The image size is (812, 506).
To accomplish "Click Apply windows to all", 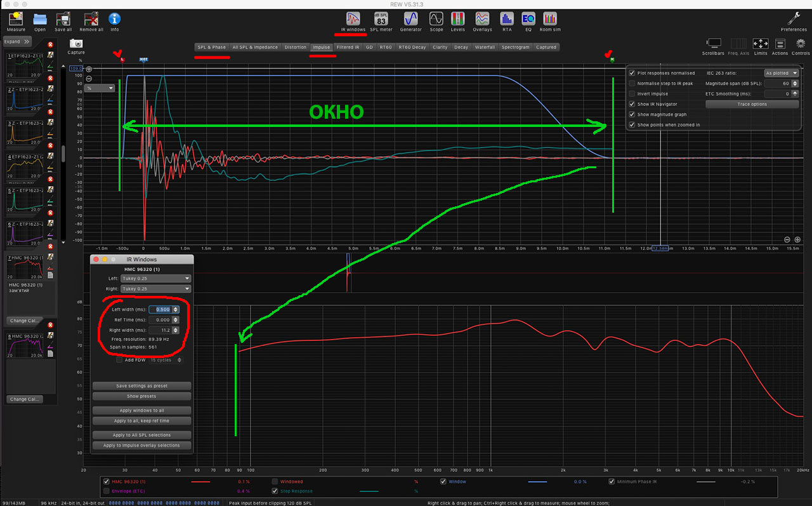I will (141, 411).
